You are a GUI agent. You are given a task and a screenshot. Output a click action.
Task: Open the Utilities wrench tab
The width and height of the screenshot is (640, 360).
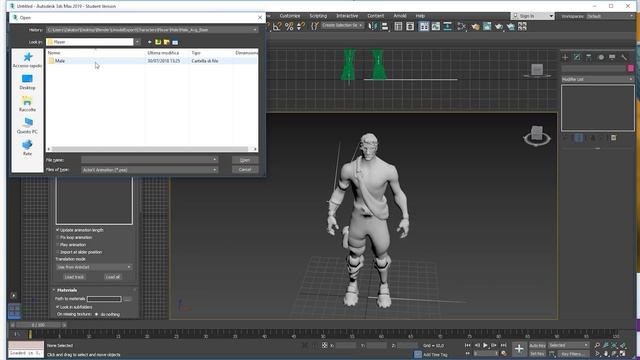coord(624,57)
